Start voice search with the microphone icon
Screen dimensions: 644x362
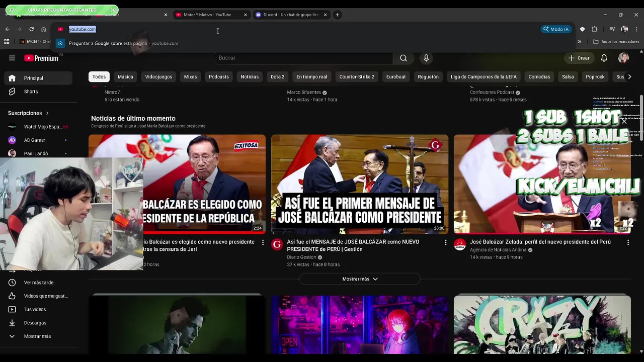pos(426,58)
